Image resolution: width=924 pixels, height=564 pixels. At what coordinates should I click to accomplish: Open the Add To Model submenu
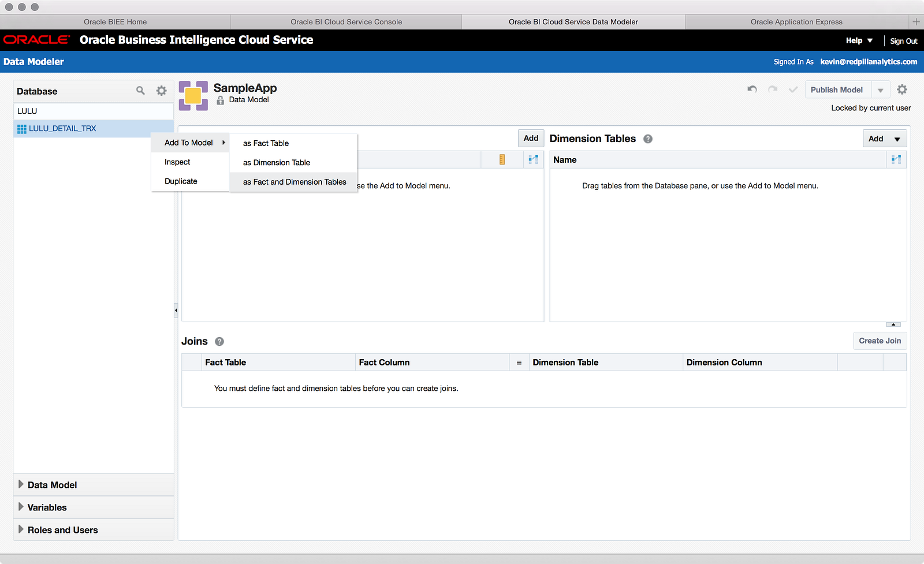[x=191, y=143]
